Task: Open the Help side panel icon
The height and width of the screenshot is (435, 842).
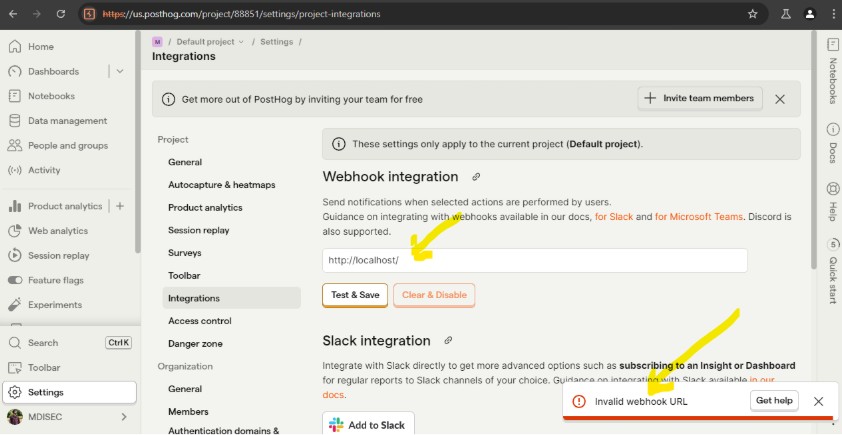Action: 832,188
